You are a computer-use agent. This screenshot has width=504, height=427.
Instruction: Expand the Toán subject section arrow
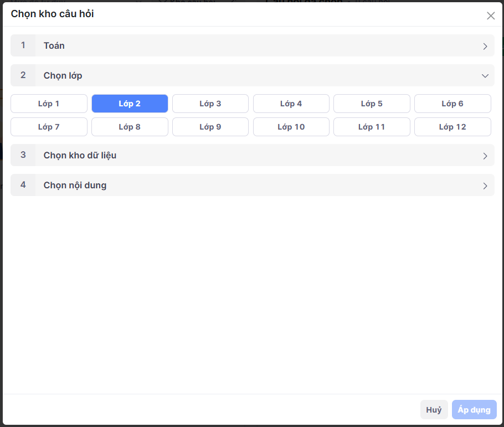click(485, 46)
